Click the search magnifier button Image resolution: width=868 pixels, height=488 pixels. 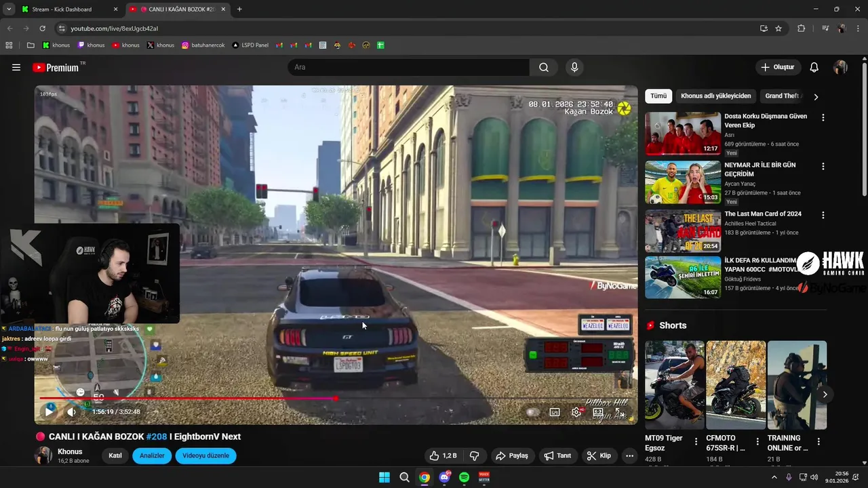(544, 67)
